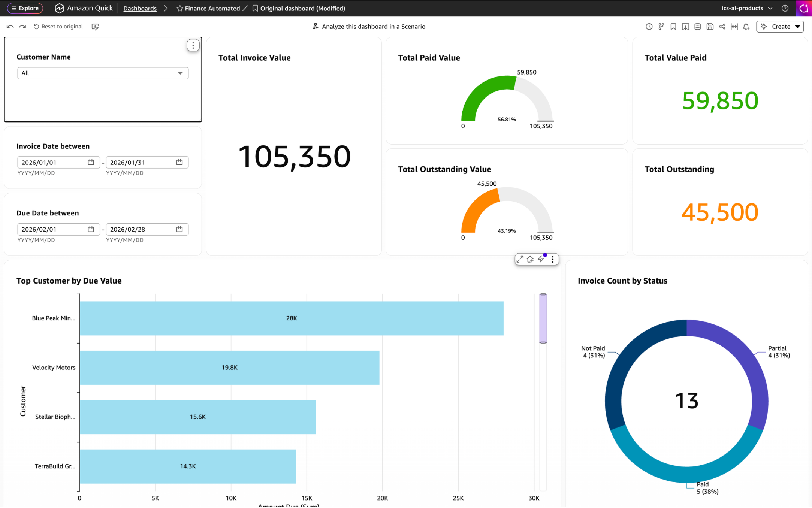
Task: Click the add alert bell icon
Action: click(746, 27)
